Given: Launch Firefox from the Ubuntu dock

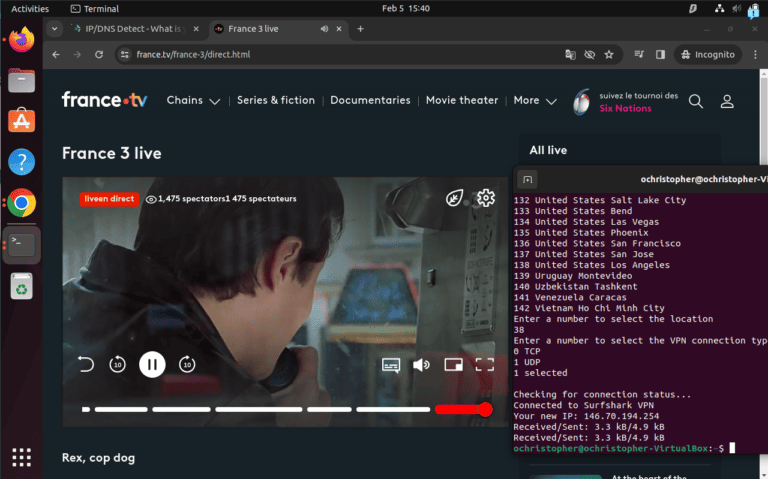Looking at the screenshot, I should (x=22, y=41).
